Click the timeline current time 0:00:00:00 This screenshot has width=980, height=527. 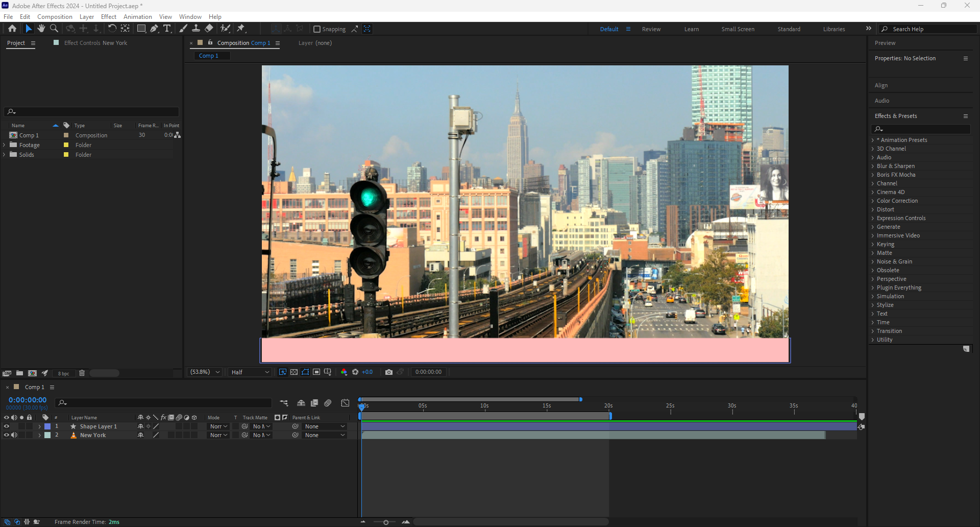click(x=28, y=400)
